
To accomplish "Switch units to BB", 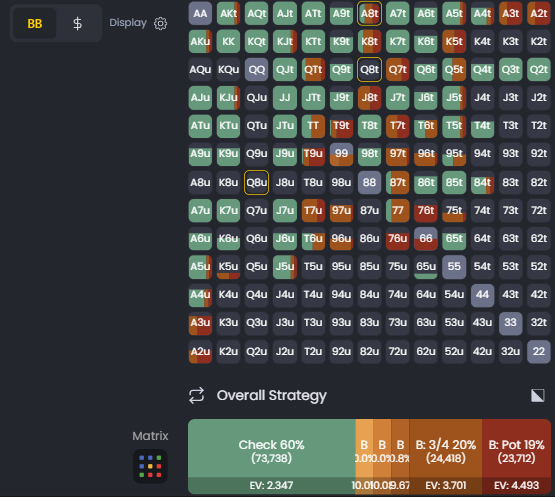I will 35,23.
